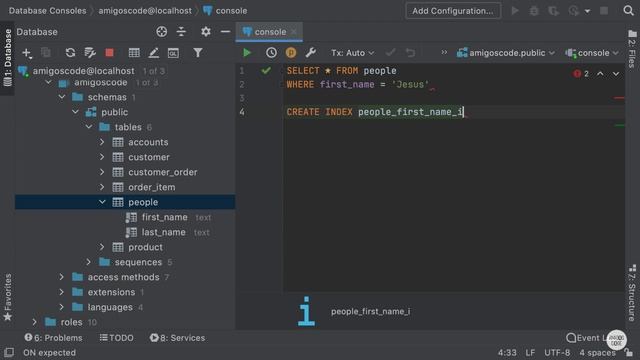Click the orange playground mode icon
The height and width of the screenshot is (360, 640).
(x=291, y=53)
